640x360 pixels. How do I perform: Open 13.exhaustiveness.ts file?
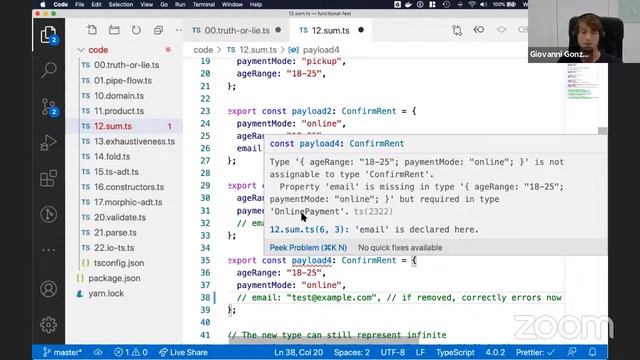(x=123, y=141)
